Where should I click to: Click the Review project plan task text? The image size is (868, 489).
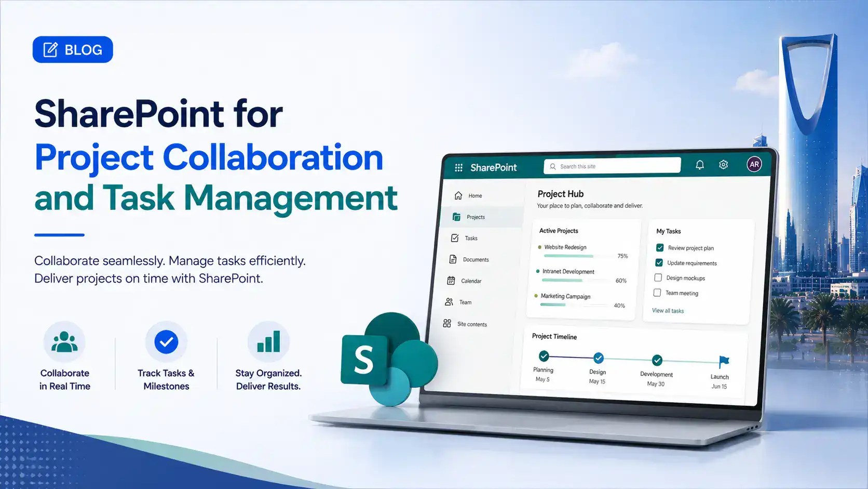click(x=691, y=248)
